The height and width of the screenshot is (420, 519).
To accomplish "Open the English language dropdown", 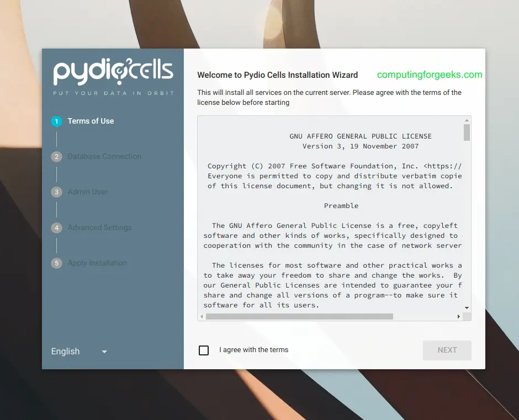I will click(79, 351).
